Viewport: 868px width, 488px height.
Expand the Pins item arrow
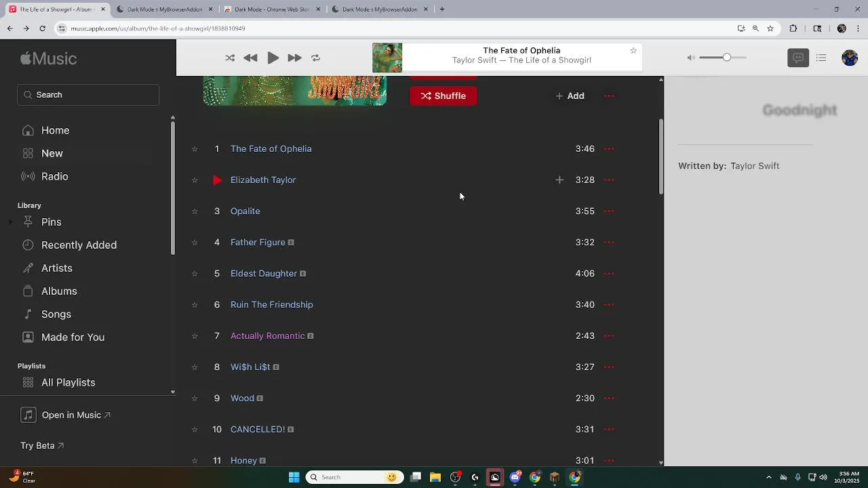pyautogui.click(x=11, y=222)
